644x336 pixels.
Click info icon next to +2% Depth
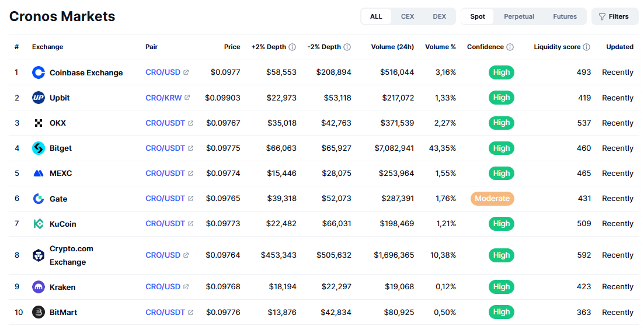click(x=293, y=47)
